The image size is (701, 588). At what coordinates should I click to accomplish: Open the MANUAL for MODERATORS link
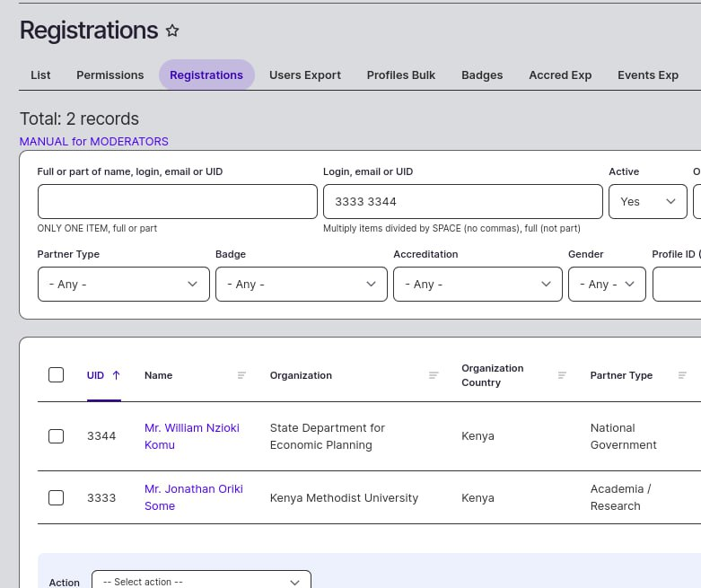pos(94,141)
